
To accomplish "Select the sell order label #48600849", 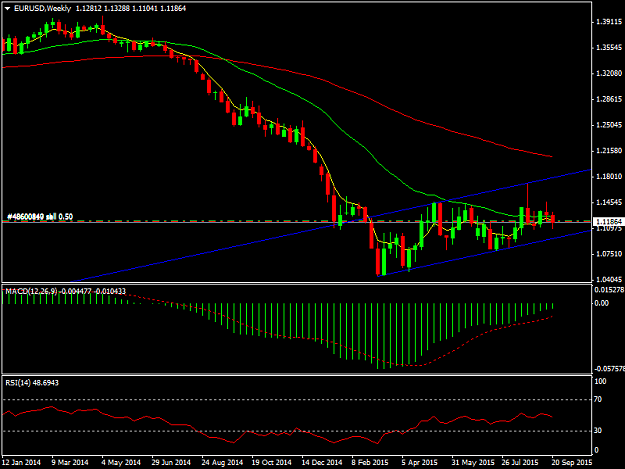I will [x=40, y=217].
